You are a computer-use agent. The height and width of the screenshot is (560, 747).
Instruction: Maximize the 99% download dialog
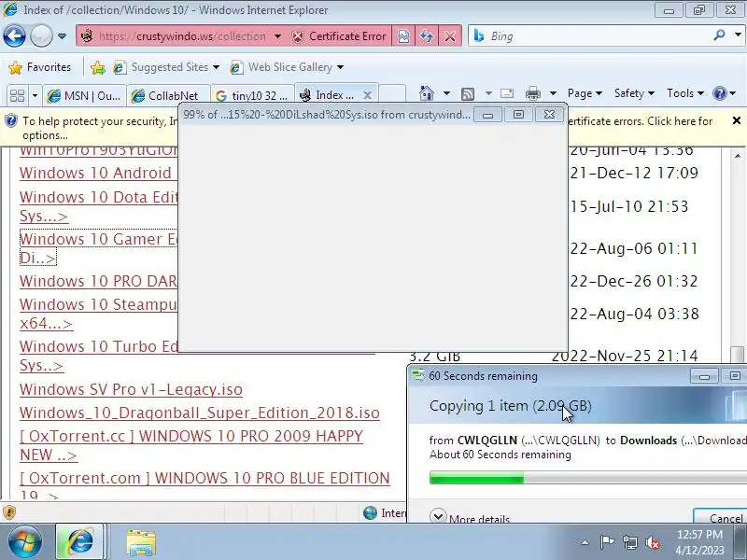(x=518, y=115)
